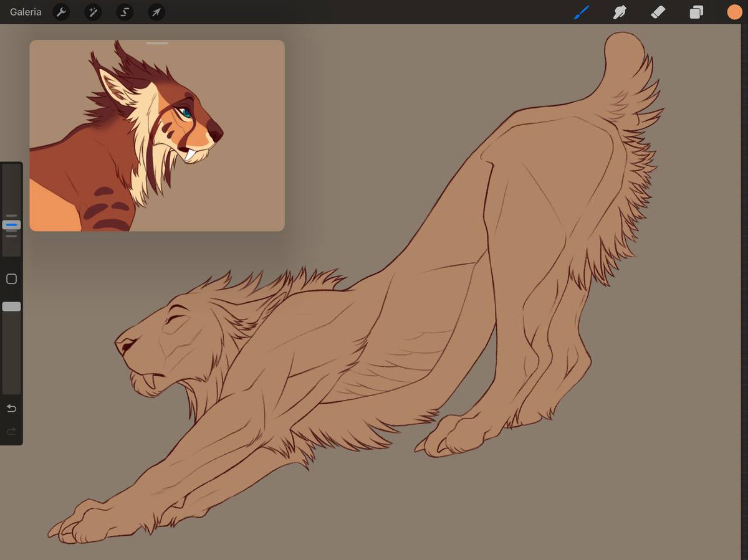This screenshot has width=748, height=560.
Task: Open the Layers panel
Action: pyautogui.click(x=696, y=12)
